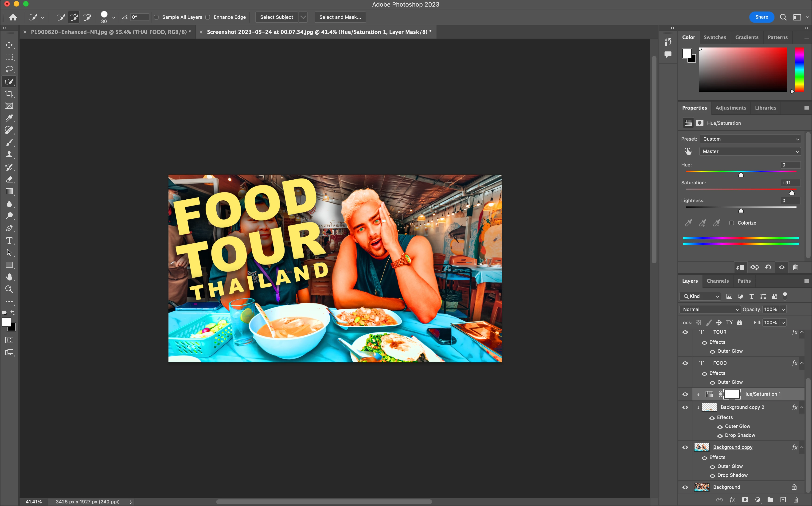Open the Adjustments panel tab

[x=730, y=108]
